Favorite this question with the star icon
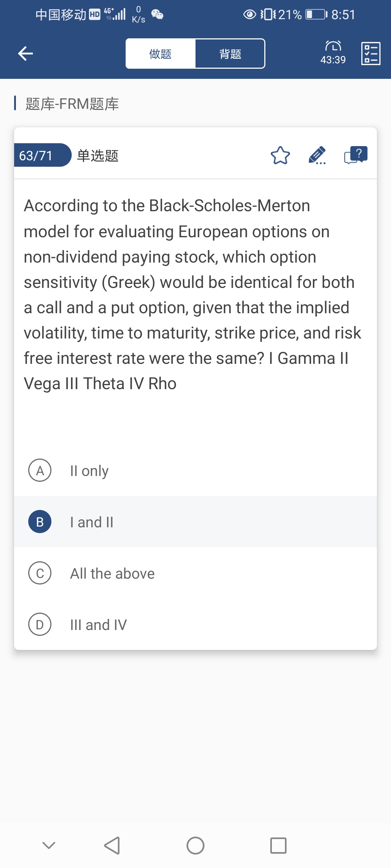391x868 pixels. 280,156
